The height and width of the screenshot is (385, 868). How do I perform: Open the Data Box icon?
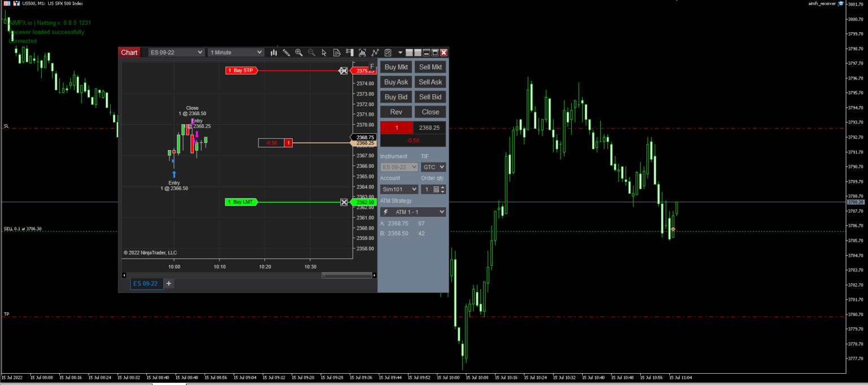337,53
